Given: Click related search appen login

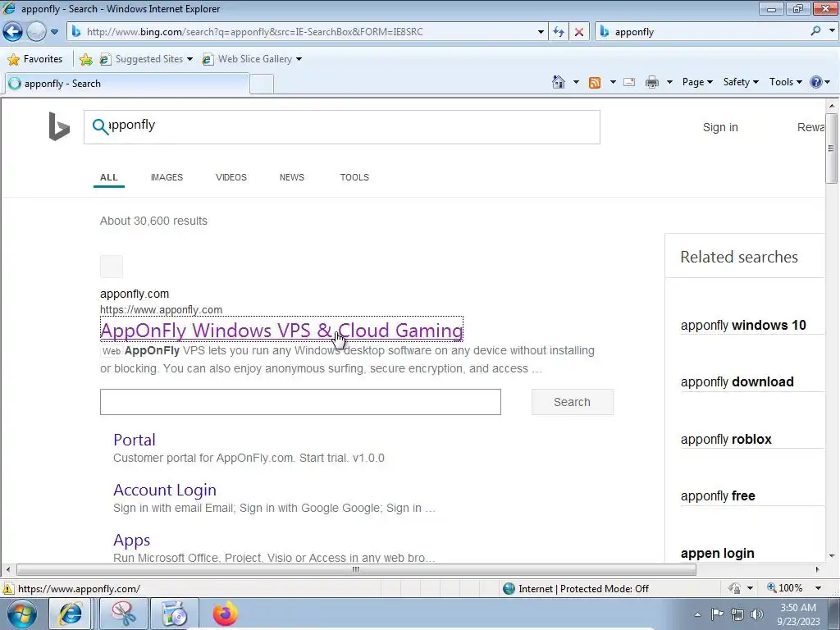Looking at the screenshot, I should click(x=717, y=554).
